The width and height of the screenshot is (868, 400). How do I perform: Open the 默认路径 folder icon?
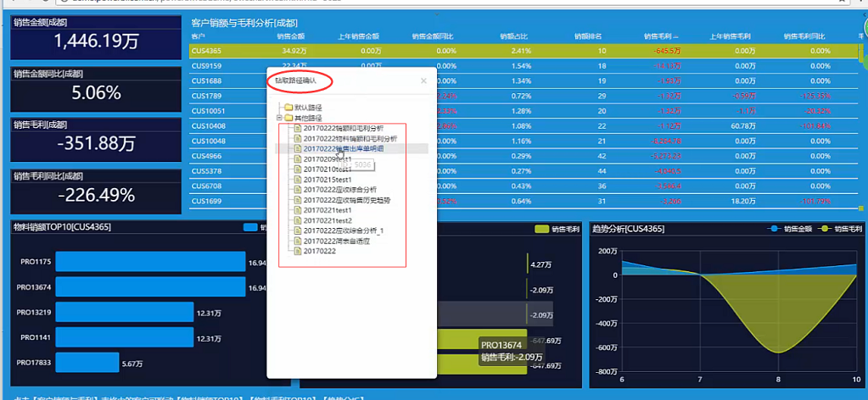288,108
